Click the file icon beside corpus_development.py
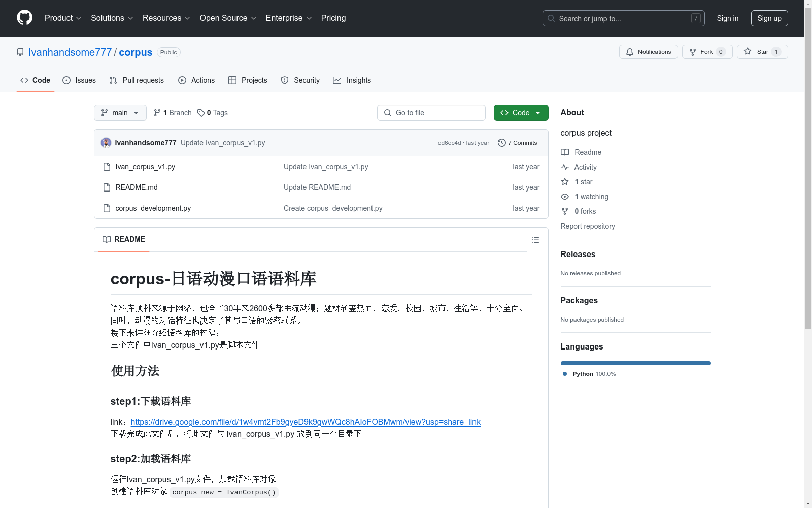 click(x=107, y=208)
